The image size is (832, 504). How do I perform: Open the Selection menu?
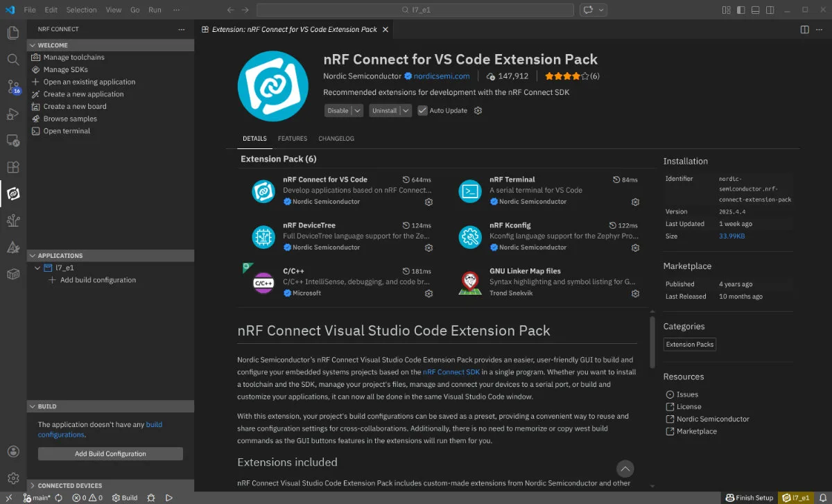coord(81,10)
